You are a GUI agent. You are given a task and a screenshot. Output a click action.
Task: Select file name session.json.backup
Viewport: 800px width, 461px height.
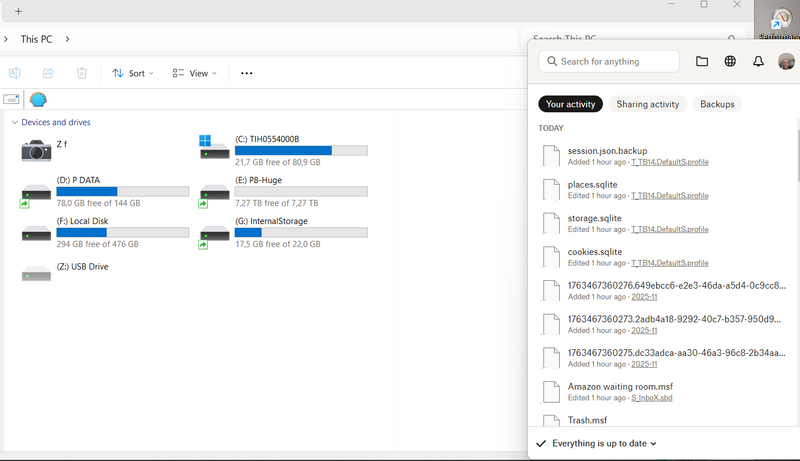(x=607, y=151)
